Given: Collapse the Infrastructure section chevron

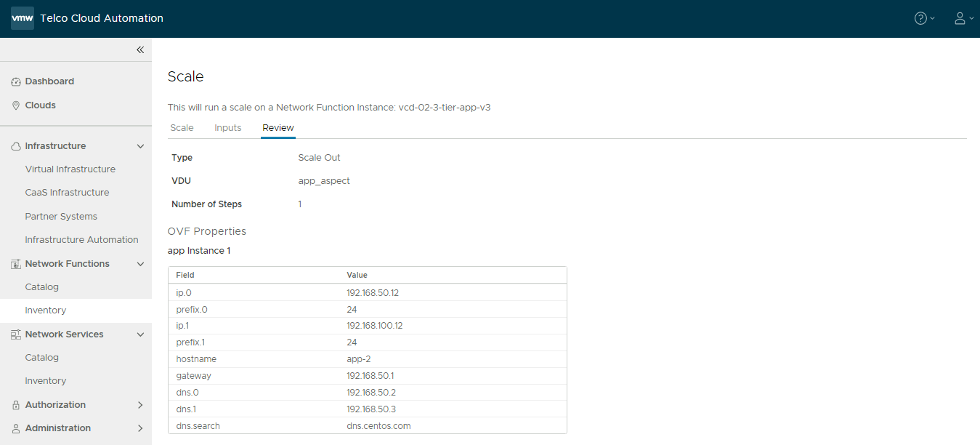Looking at the screenshot, I should (140, 146).
